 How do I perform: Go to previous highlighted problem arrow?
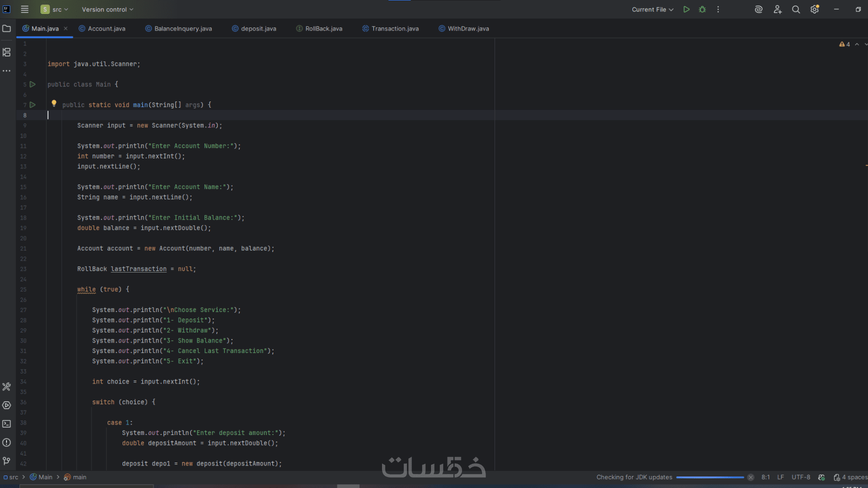(857, 44)
